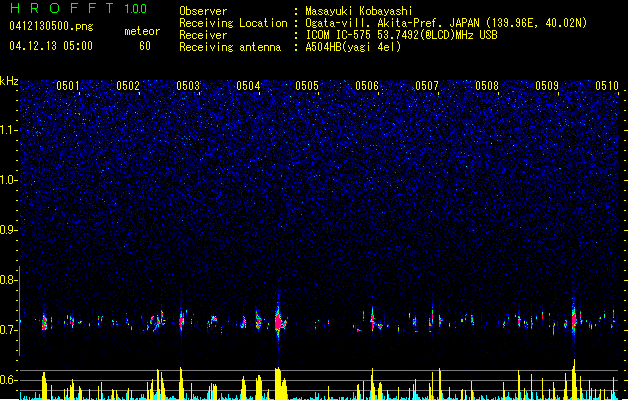Click the meteor count value 60
Image resolution: width=629 pixels, height=400 pixels.
145,46
